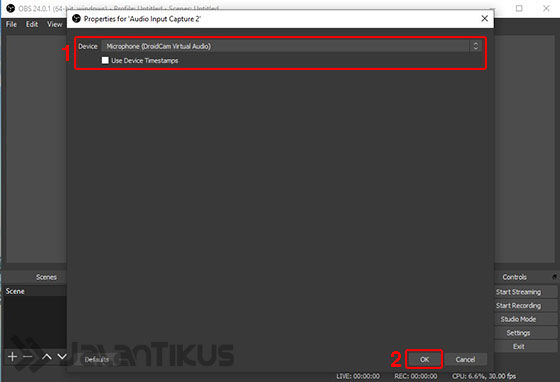Move scene up with the up arrow

pos(46,356)
